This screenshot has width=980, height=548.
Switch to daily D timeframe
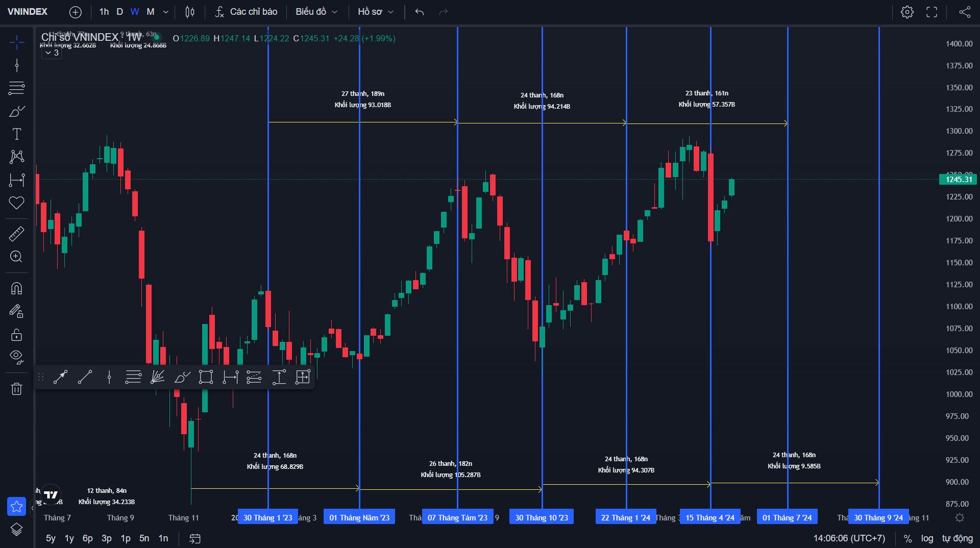(x=120, y=12)
